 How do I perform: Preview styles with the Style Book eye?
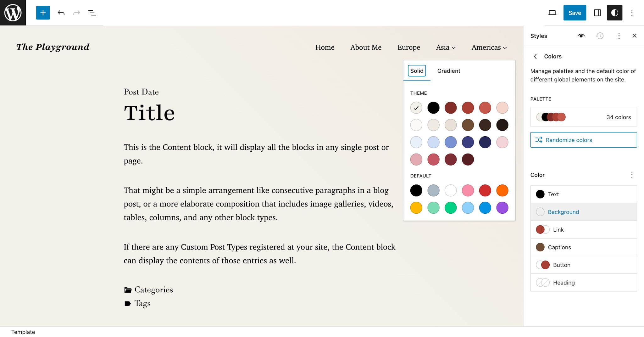[x=581, y=36]
